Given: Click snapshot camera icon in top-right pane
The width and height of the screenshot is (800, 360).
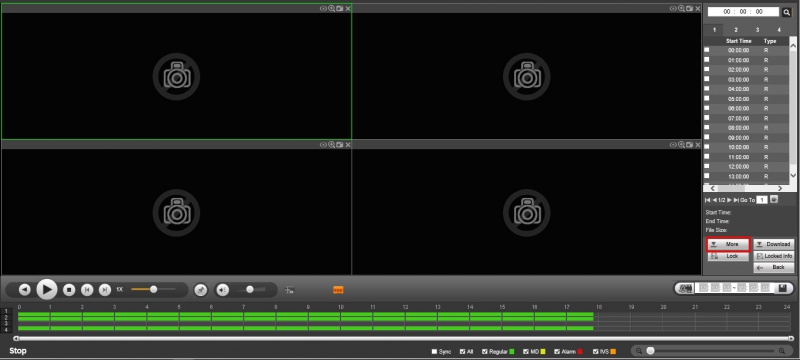Looking at the screenshot, I should [689, 9].
